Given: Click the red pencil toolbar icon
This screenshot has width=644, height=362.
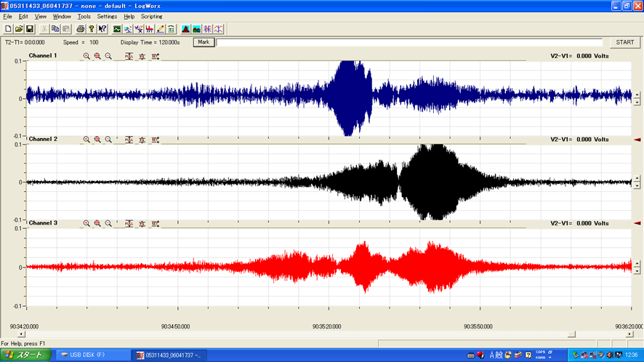Looking at the screenshot, I should point(160,29).
